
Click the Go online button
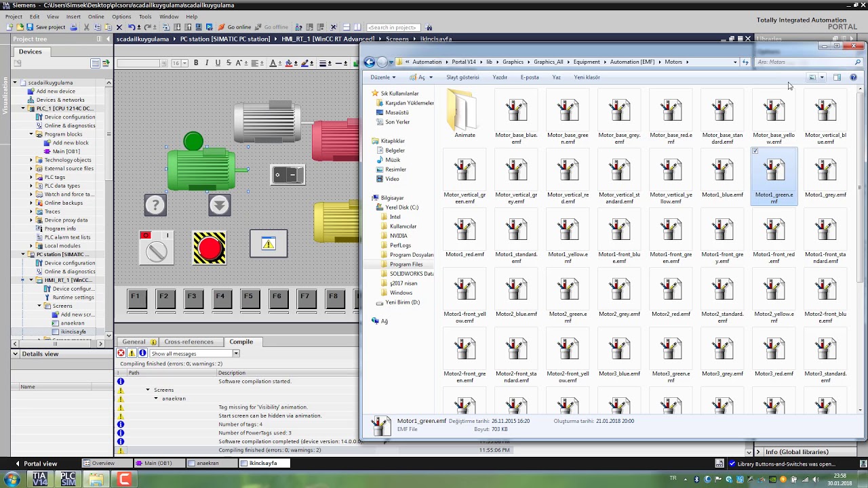pyautogui.click(x=235, y=27)
